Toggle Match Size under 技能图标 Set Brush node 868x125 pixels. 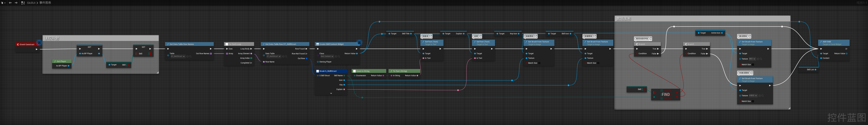tap(539, 63)
